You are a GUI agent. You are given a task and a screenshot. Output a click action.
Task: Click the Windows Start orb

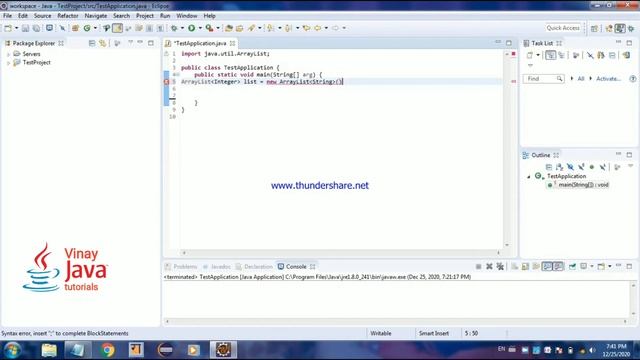click(12, 350)
